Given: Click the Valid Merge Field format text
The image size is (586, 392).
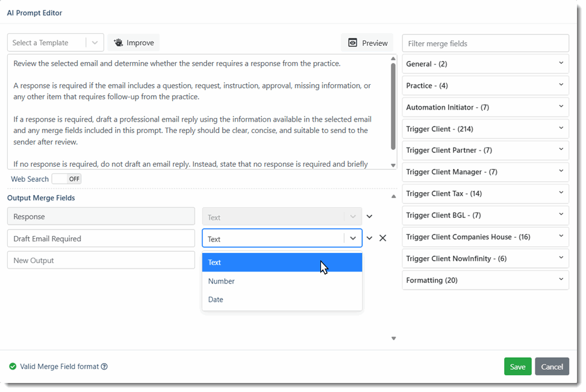Looking at the screenshot, I should point(60,367).
